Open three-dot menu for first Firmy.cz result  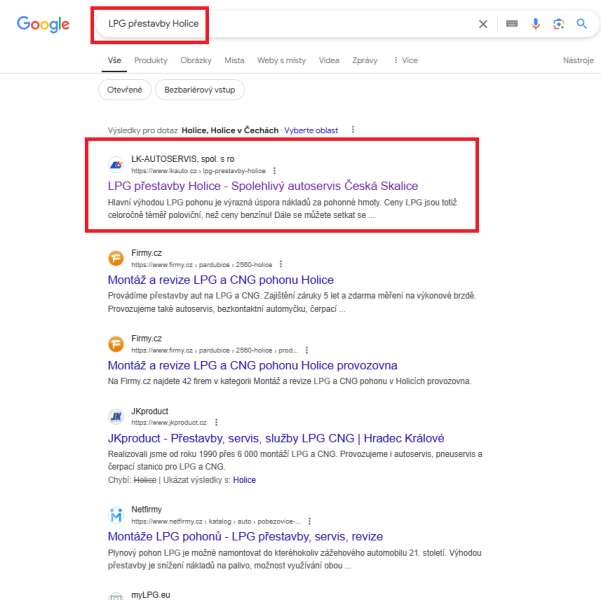[x=281, y=264]
